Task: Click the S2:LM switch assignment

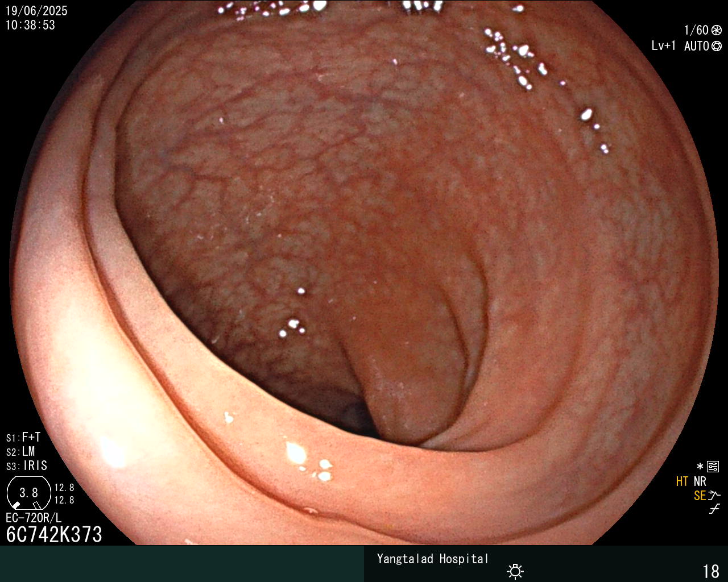Action: [x=20, y=452]
